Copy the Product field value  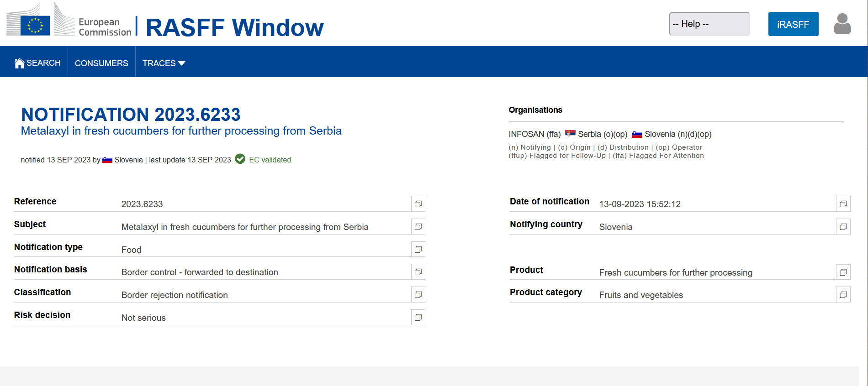843,272
